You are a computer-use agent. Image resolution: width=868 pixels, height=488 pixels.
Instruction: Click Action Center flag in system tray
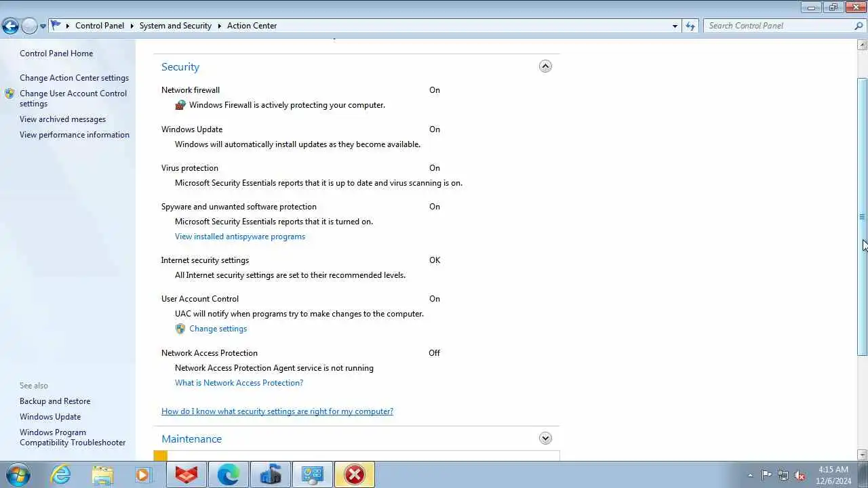coord(766,475)
